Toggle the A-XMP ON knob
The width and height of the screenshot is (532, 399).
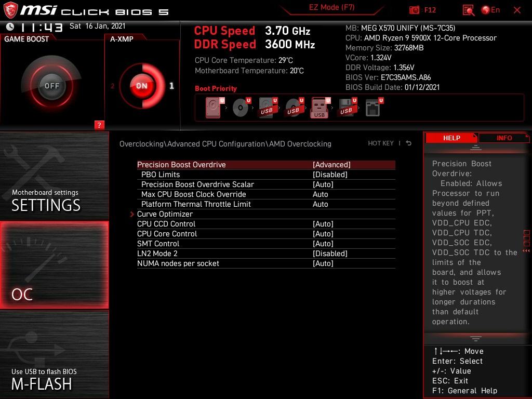[142, 86]
